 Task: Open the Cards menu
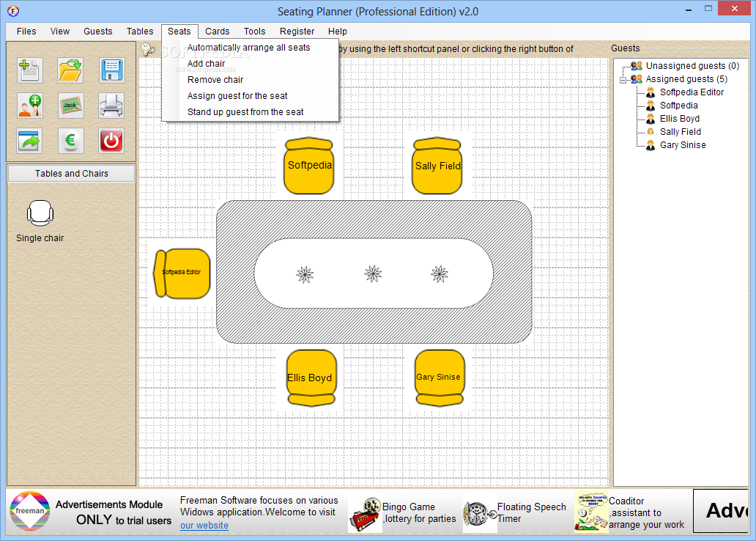click(218, 32)
